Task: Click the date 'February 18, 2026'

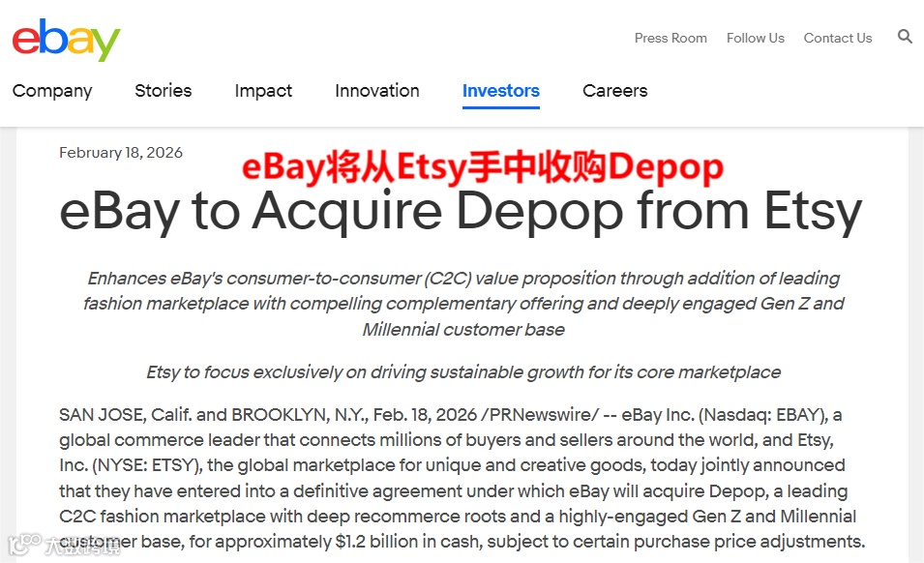Action: (x=121, y=153)
